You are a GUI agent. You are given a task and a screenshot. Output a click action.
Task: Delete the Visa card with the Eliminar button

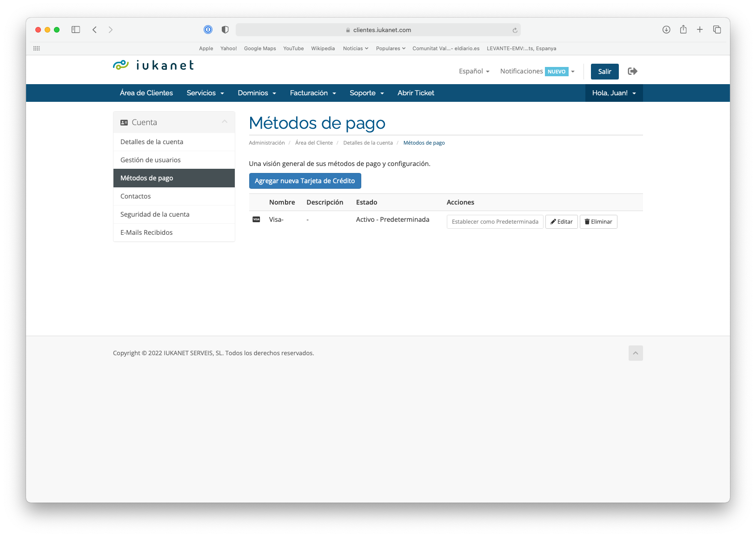(598, 222)
